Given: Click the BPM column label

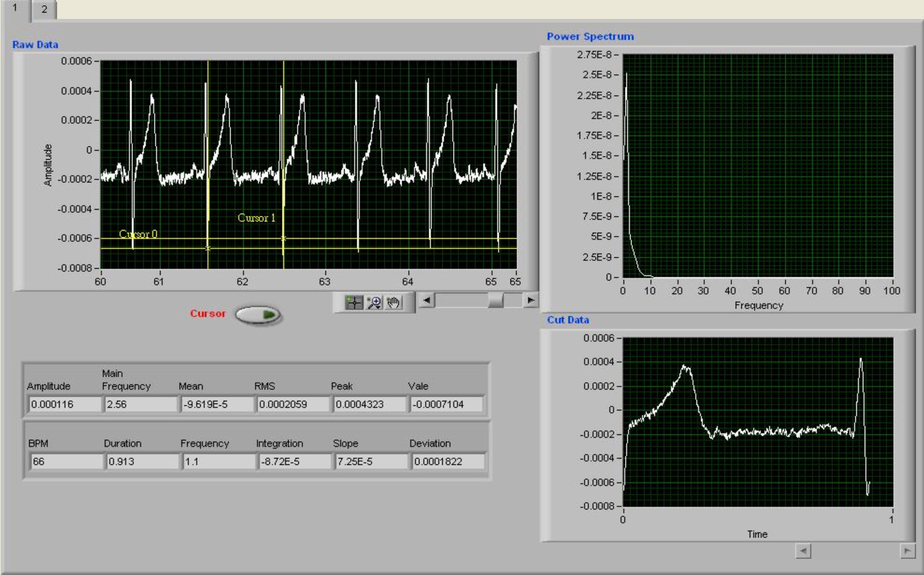Looking at the screenshot, I should click(x=38, y=444).
